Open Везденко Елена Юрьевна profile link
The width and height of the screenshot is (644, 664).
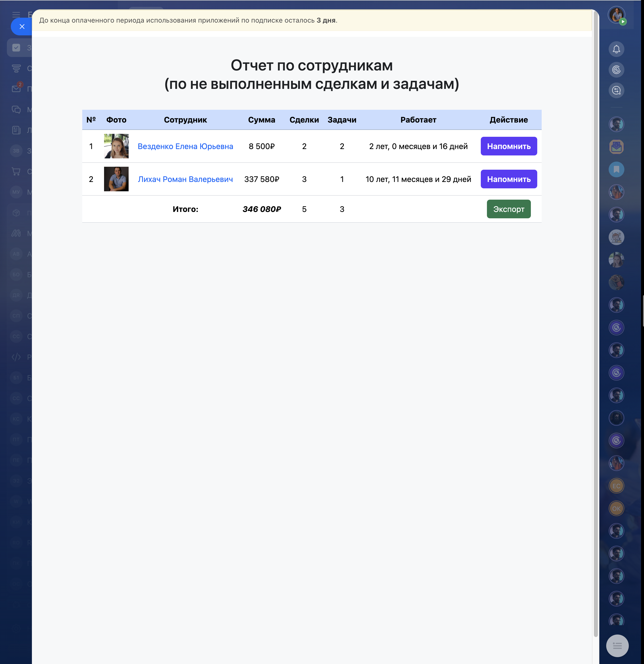[185, 146]
